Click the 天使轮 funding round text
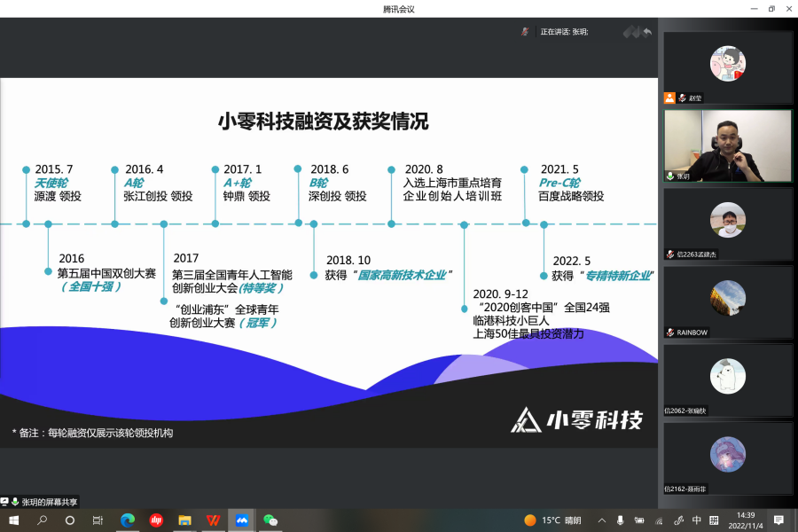Viewport: 798px width, 532px height. (51, 183)
